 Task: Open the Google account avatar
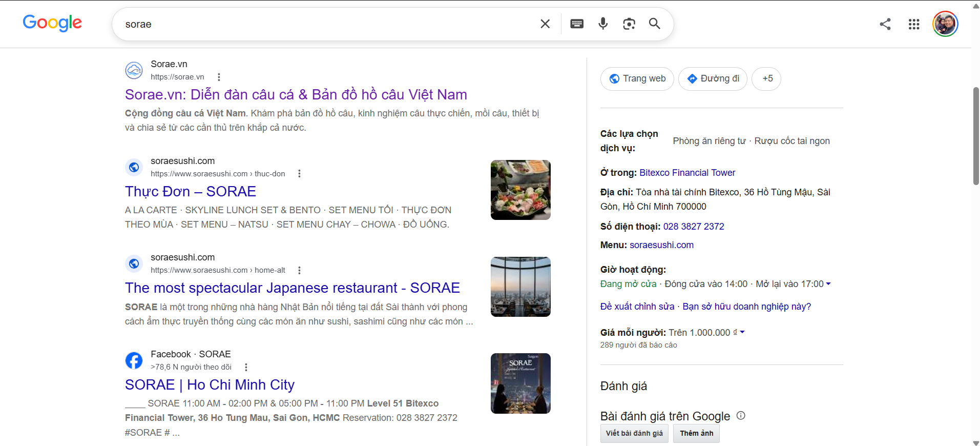pos(945,24)
